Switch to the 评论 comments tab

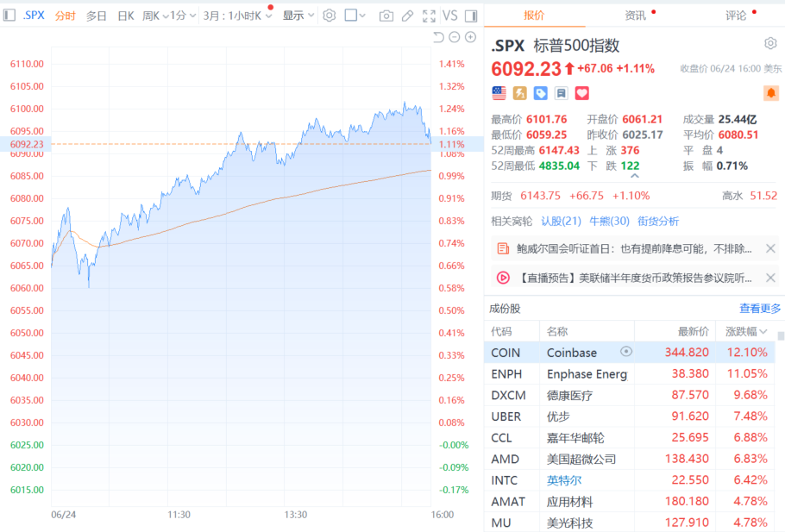pyautogui.click(x=736, y=15)
